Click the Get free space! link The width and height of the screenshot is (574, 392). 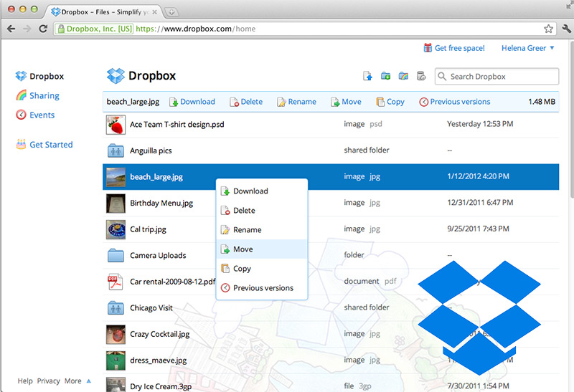tap(459, 48)
